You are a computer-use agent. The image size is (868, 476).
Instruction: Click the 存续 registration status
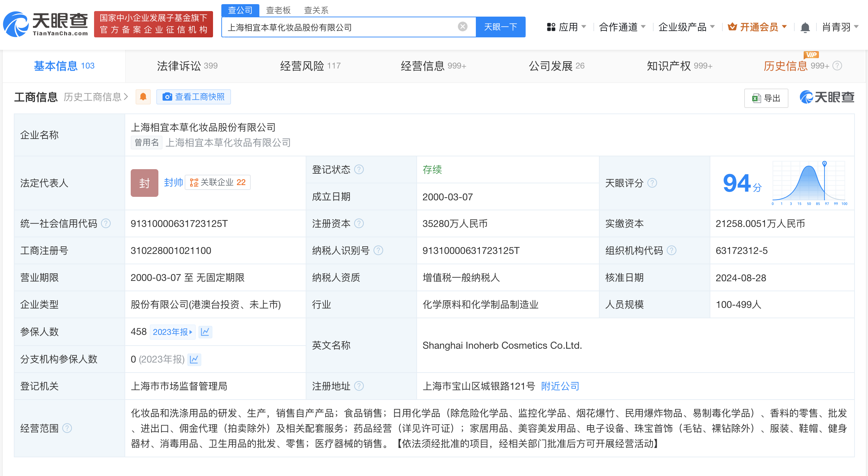click(432, 170)
